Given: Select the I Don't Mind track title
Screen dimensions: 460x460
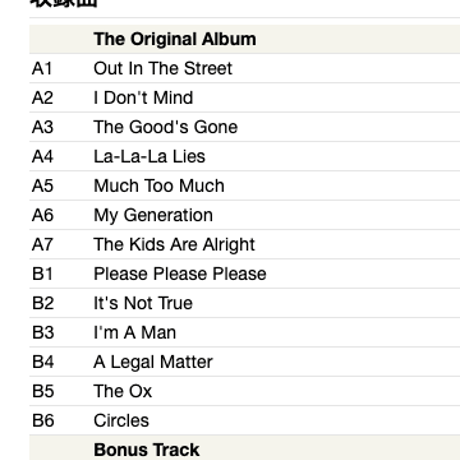Looking at the screenshot, I should 143,98.
